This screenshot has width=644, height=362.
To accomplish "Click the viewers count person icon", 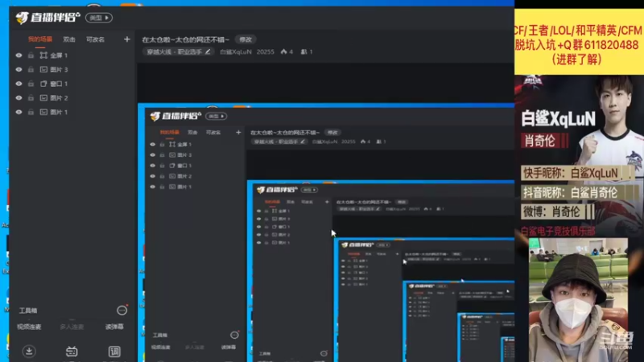I will pyautogui.click(x=304, y=51).
